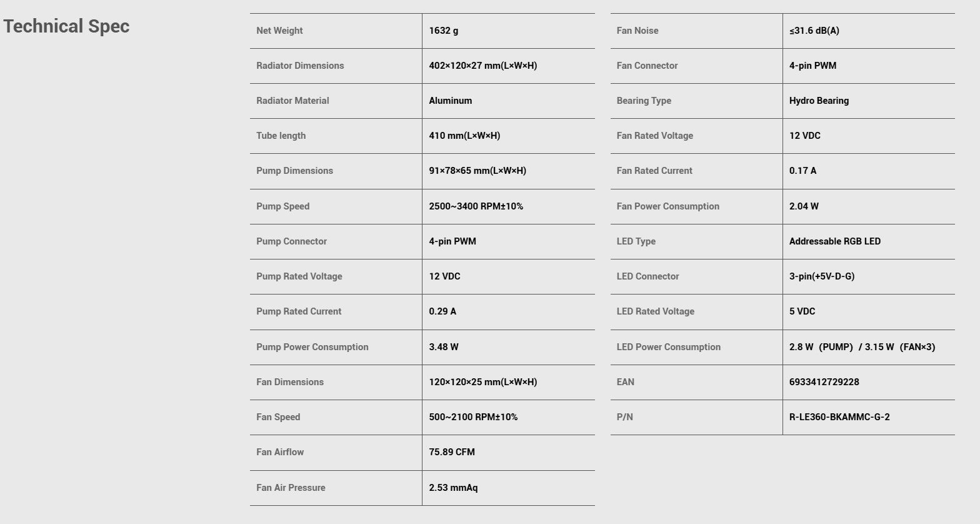
Task: Click the 1632 g weight value
Action: click(x=444, y=31)
